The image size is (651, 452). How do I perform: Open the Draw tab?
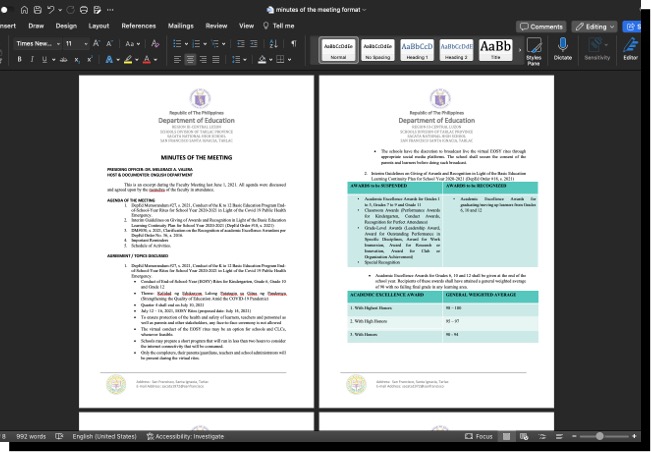pos(36,26)
